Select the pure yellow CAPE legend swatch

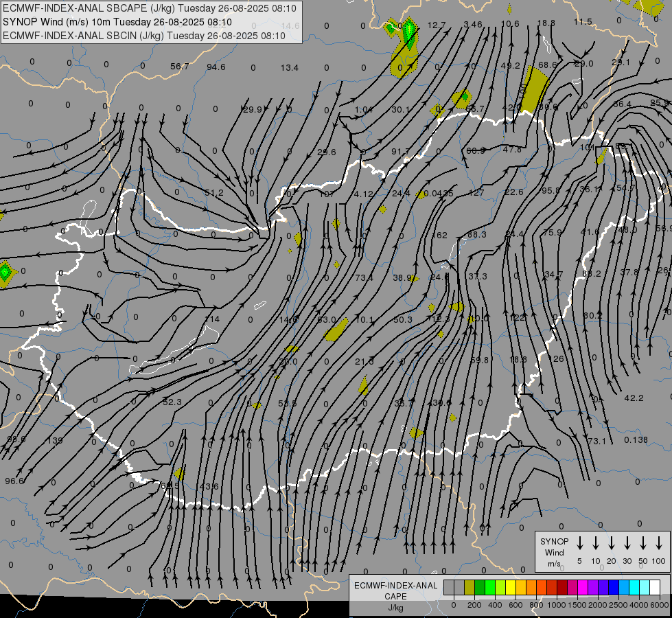point(511,588)
